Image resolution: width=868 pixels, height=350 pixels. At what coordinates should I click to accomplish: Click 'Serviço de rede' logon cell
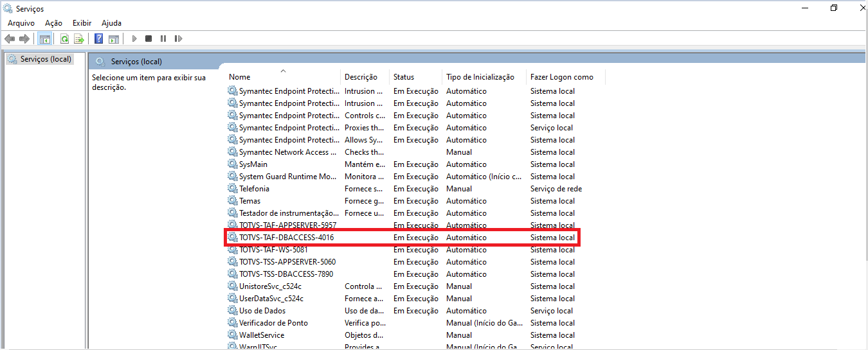(556, 189)
